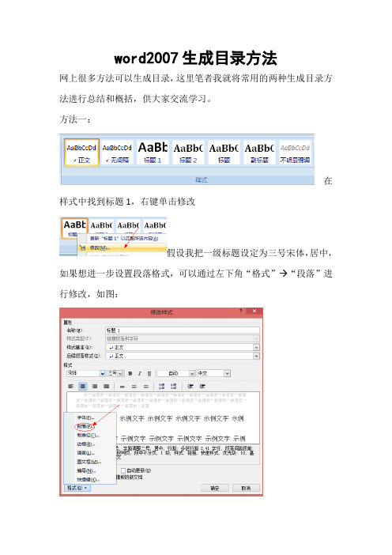
Task: Choose 制表位(T) from the format menu
Action: pos(88,436)
